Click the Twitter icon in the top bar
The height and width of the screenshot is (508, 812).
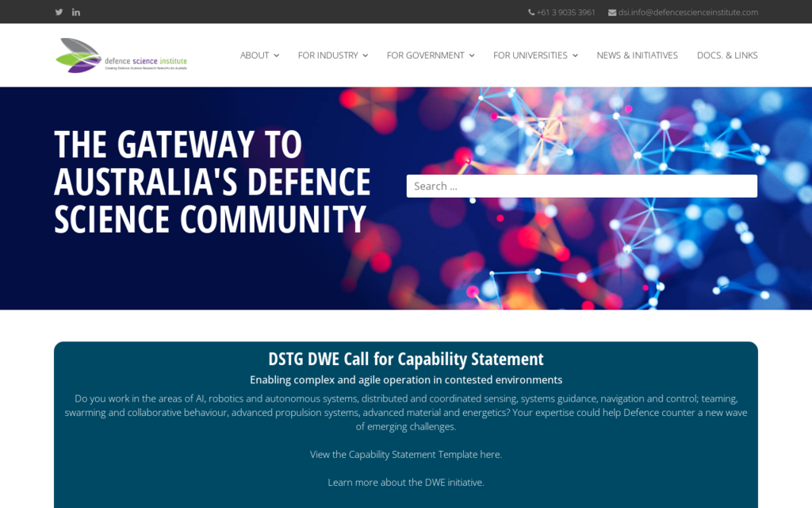coord(59,12)
